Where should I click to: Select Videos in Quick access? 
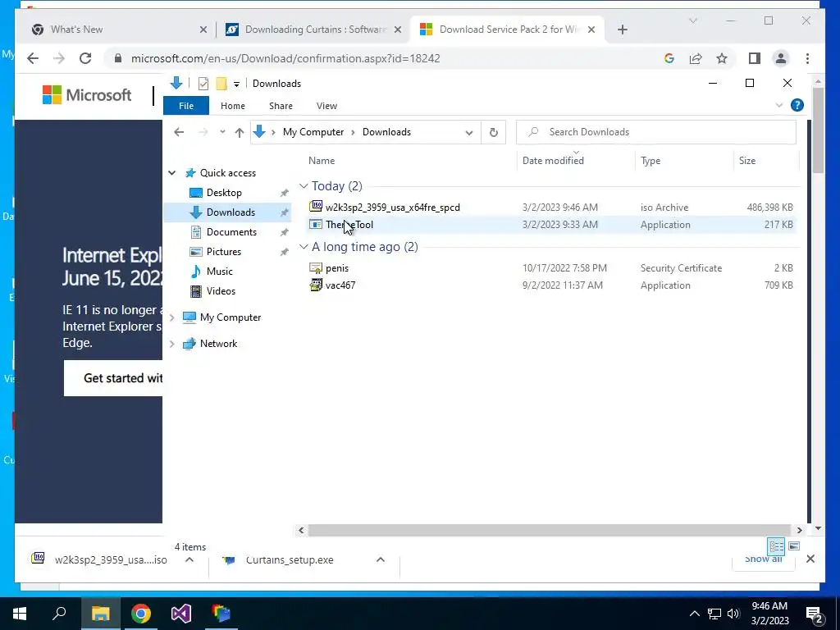coord(221,291)
